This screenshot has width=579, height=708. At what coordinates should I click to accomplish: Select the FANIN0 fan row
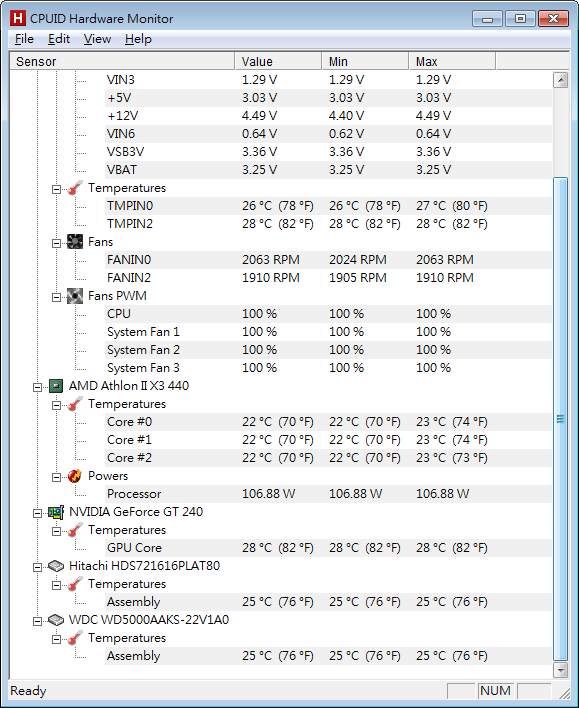pyautogui.click(x=328, y=260)
